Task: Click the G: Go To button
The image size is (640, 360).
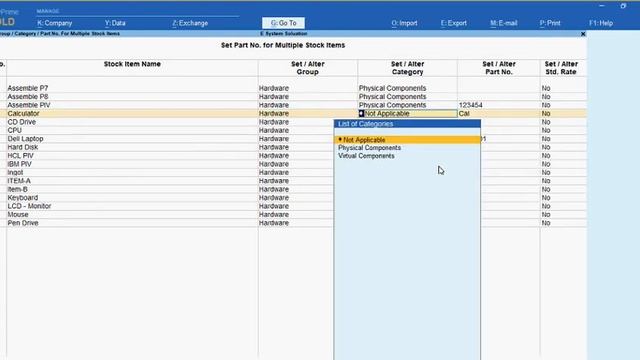Action: pos(283,23)
